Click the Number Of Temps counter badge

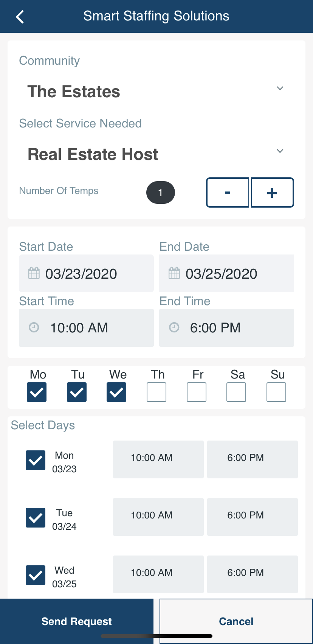point(160,192)
